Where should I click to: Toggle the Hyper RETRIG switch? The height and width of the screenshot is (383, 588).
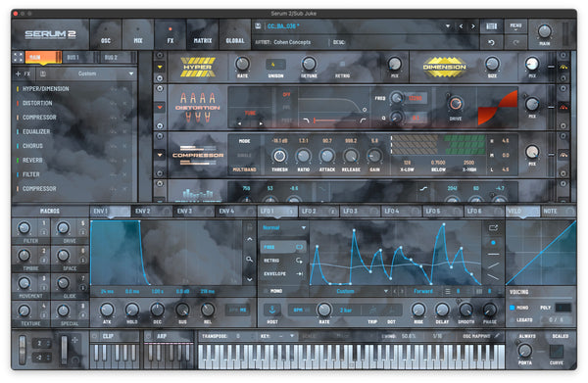(x=342, y=65)
